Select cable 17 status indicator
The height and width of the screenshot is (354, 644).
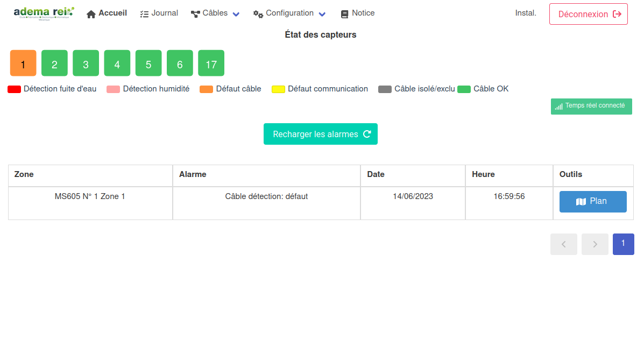(211, 63)
